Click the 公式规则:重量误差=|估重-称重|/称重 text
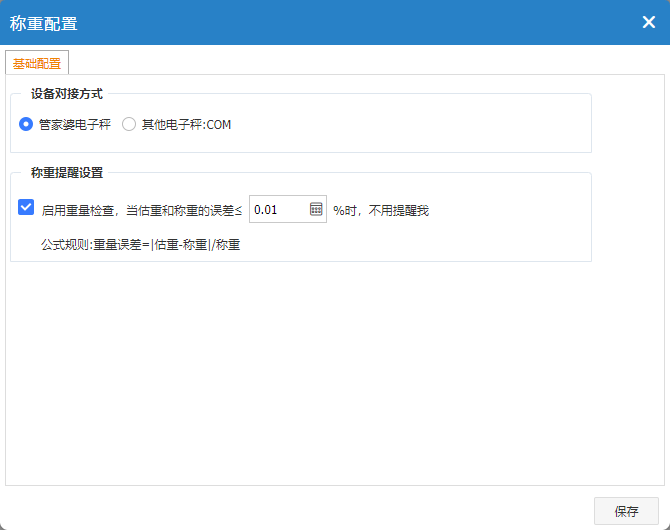The image size is (670, 530). pyautogui.click(x=141, y=245)
